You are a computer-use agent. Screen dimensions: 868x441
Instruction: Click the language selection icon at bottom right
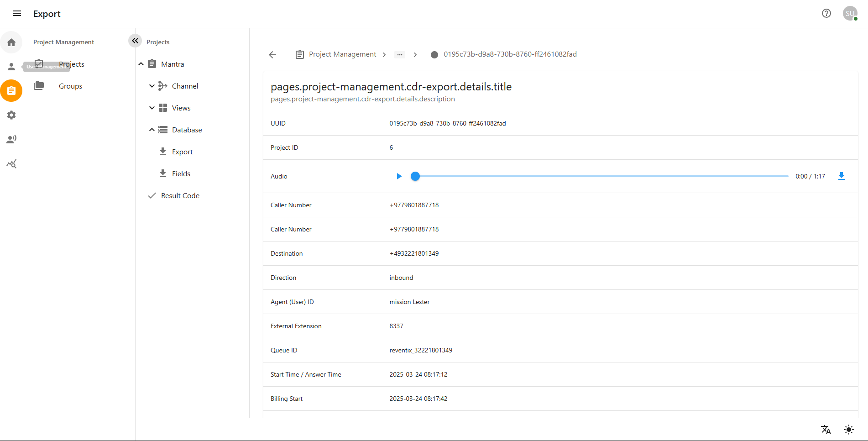[x=826, y=430]
